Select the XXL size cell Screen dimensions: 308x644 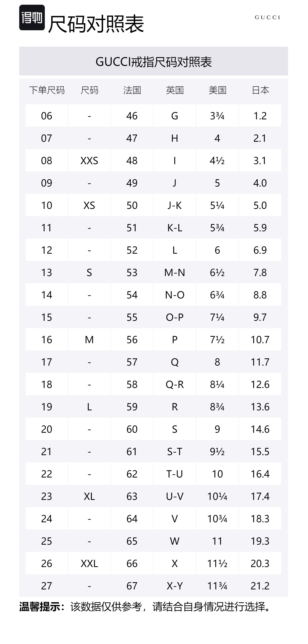[89, 563]
